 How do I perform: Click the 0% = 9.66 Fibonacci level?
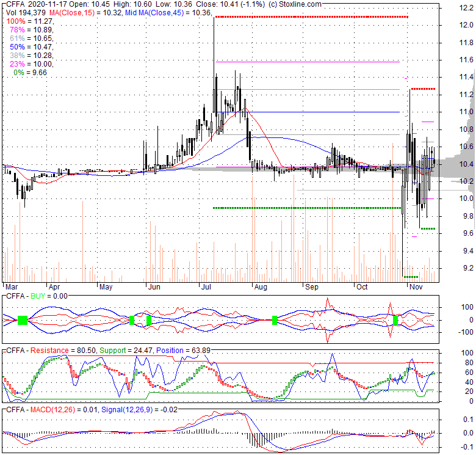coord(30,72)
